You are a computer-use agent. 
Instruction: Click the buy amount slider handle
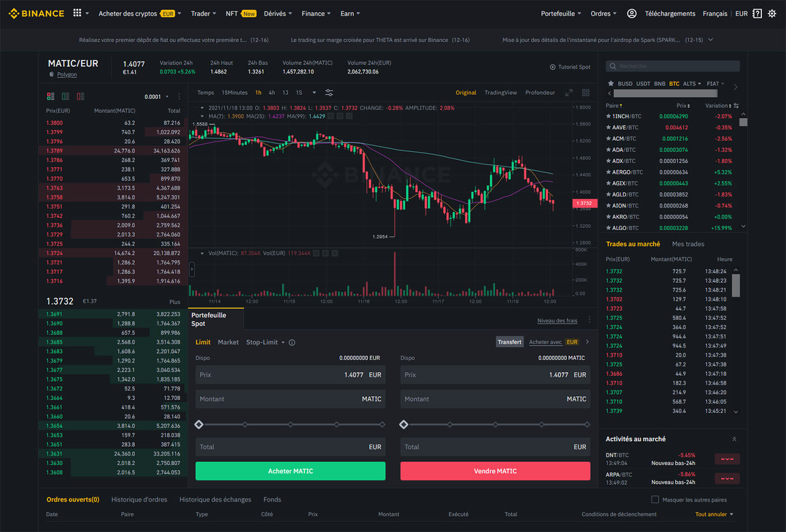pos(199,424)
